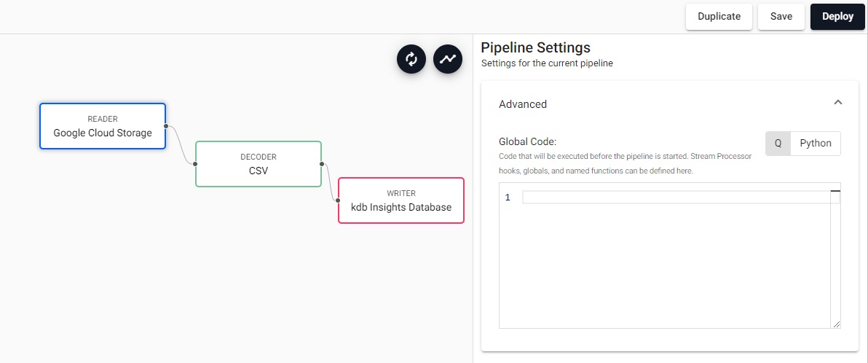
Task: Click the circular refresh arrows icon
Action: click(x=411, y=59)
